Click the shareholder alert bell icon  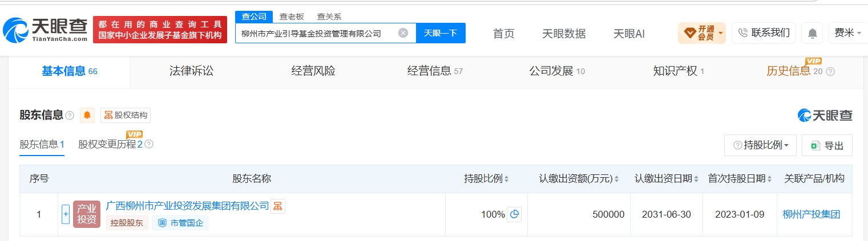click(x=87, y=115)
